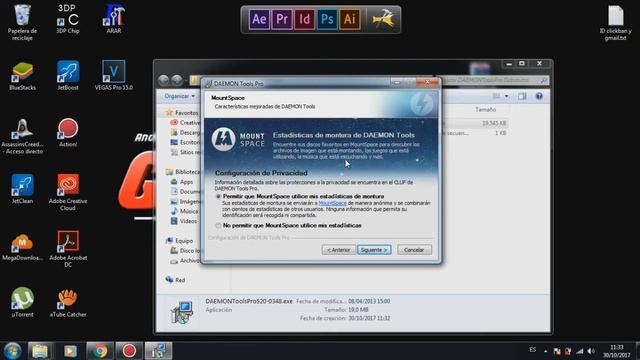Show hidden system tray icons
The height and width of the screenshot is (360, 640).
coord(545,351)
